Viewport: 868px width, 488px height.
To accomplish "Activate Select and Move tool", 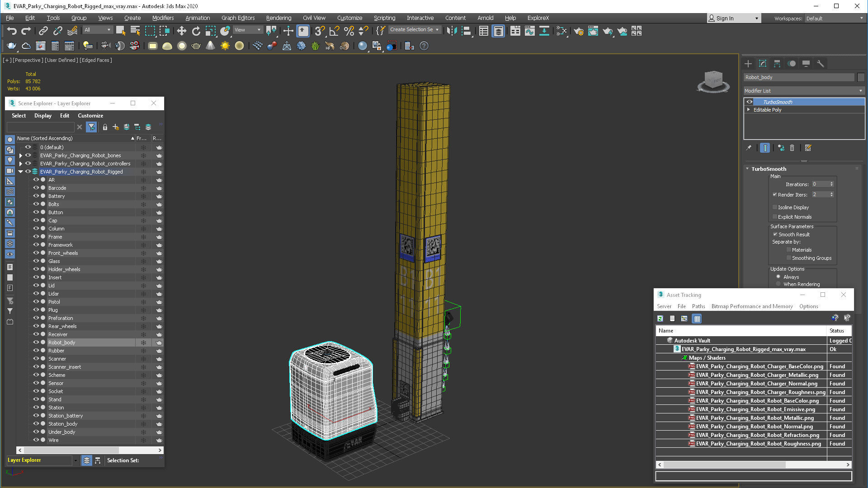I will [181, 31].
